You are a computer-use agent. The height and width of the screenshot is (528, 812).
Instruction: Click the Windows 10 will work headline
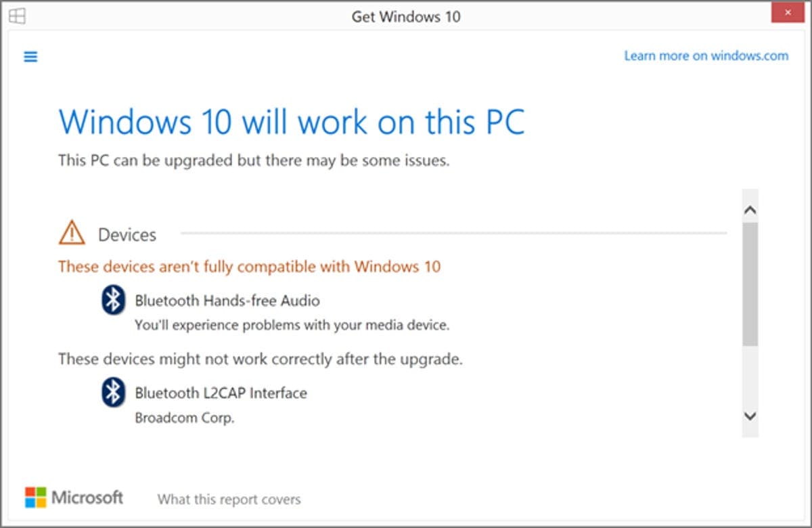292,122
